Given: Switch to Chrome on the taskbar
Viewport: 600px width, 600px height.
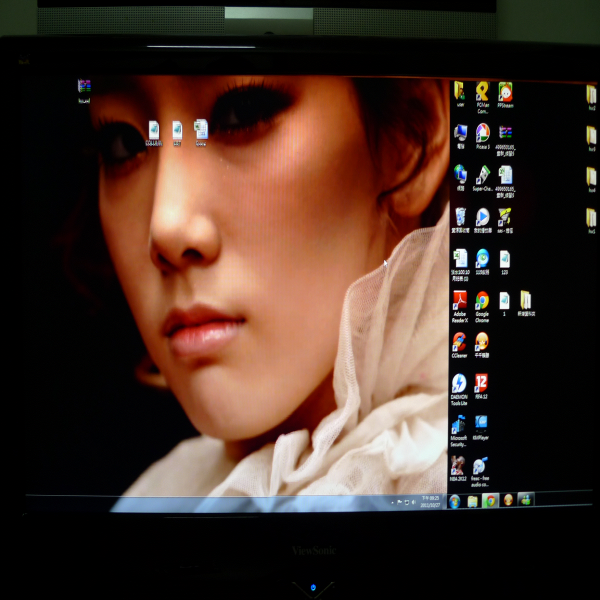Looking at the screenshot, I should [x=490, y=501].
